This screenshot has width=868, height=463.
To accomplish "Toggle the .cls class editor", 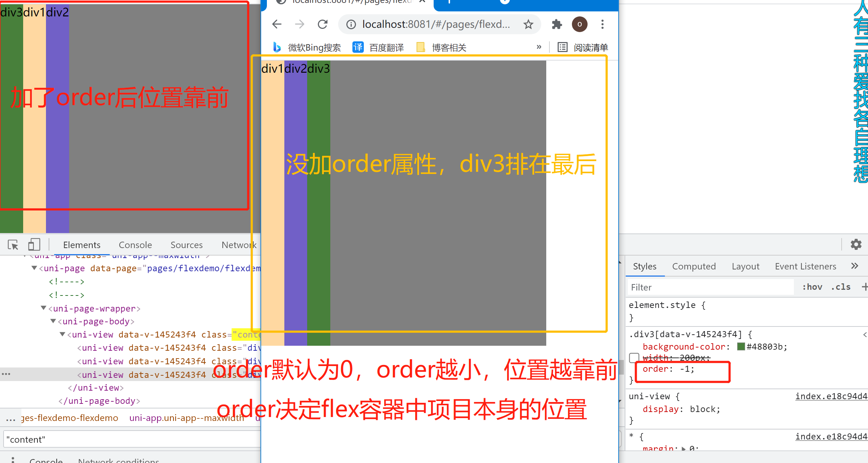I will (841, 287).
